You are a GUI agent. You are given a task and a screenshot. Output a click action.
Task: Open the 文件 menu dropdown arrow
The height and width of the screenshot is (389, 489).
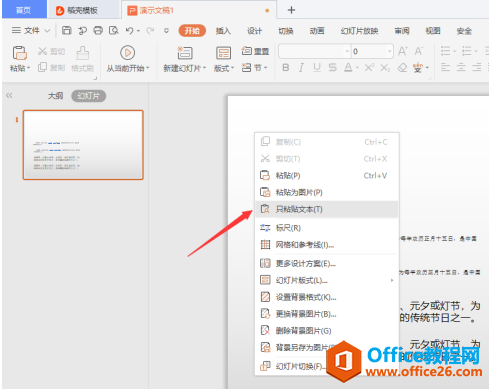point(47,31)
